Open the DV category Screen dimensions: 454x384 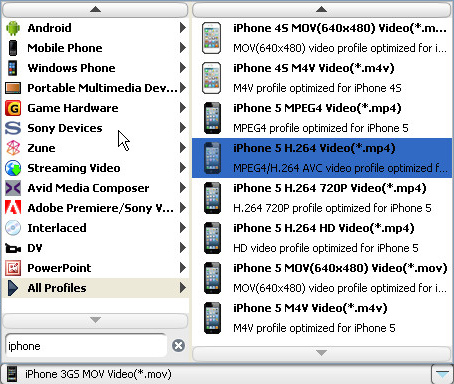click(x=95, y=248)
